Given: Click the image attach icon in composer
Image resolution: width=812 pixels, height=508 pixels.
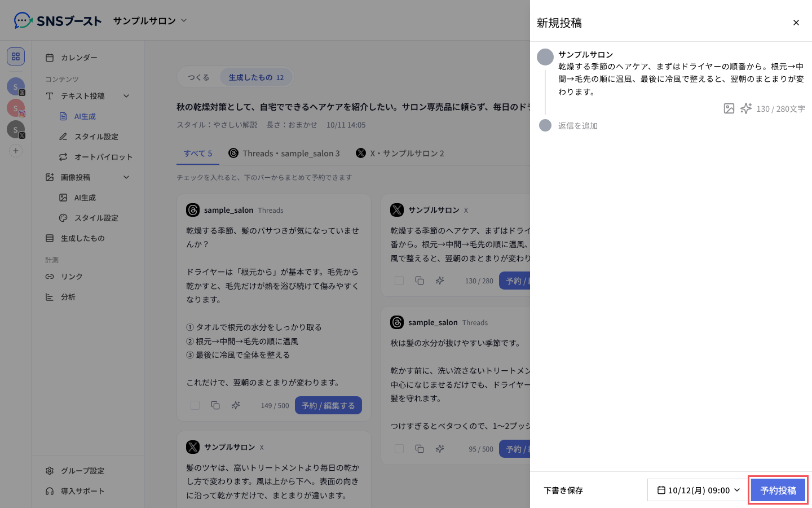Looking at the screenshot, I should (729, 108).
